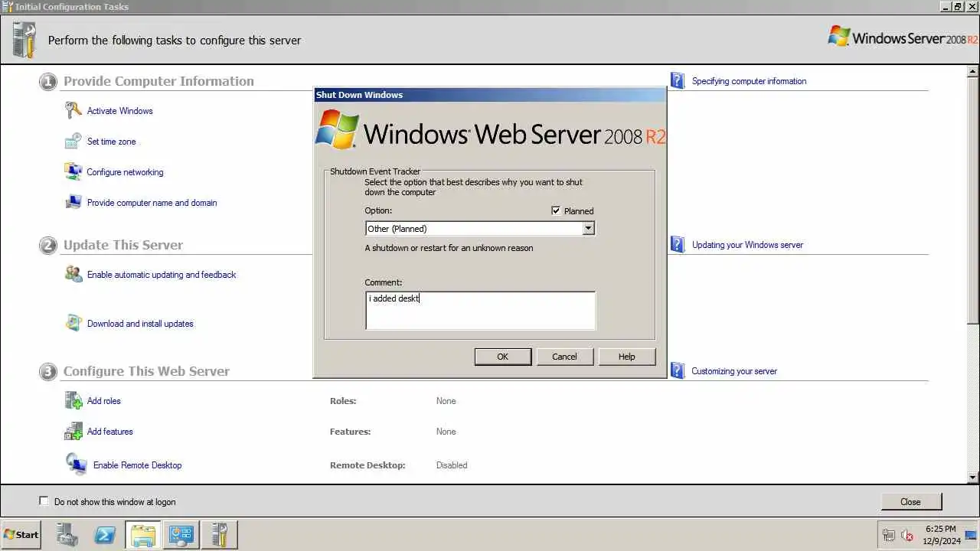
Task: Click the vertical scrollbar thumb
Action: pyautogui.click(x=973, y=199)
